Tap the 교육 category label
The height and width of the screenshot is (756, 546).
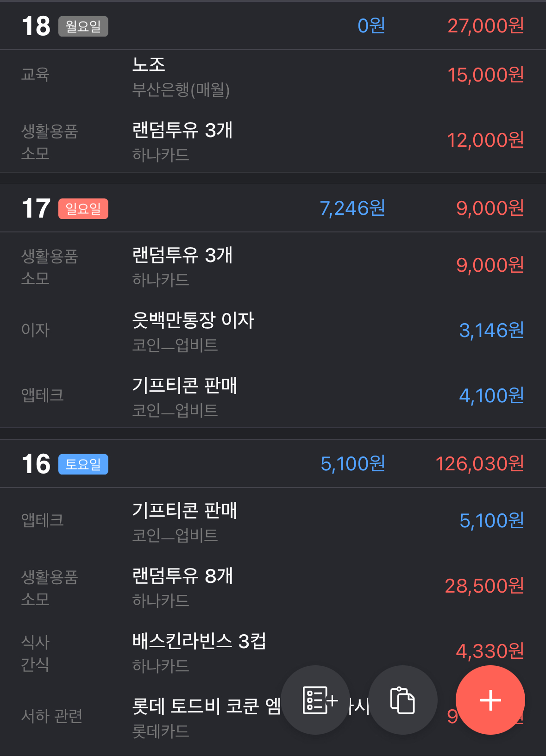point(35,74)
